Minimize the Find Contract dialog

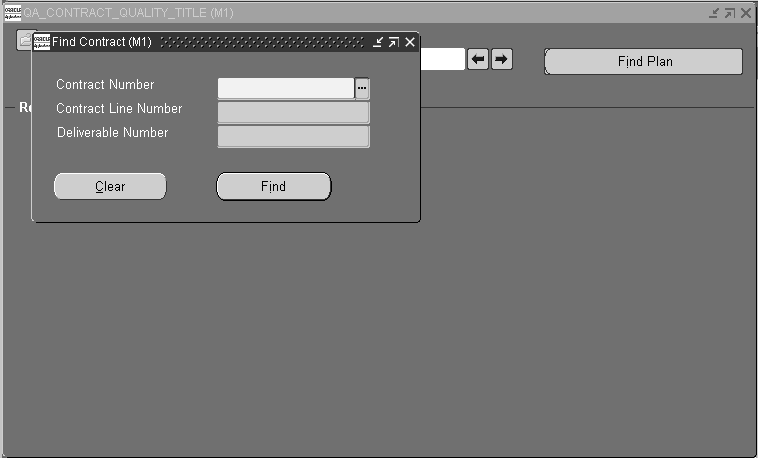tap(378, 42)
